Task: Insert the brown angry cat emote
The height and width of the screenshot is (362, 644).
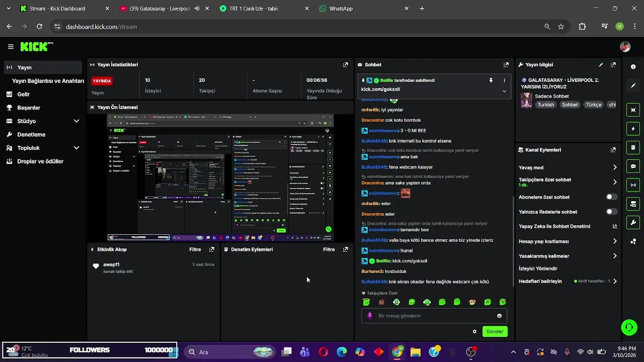Action: pos(381,302)
